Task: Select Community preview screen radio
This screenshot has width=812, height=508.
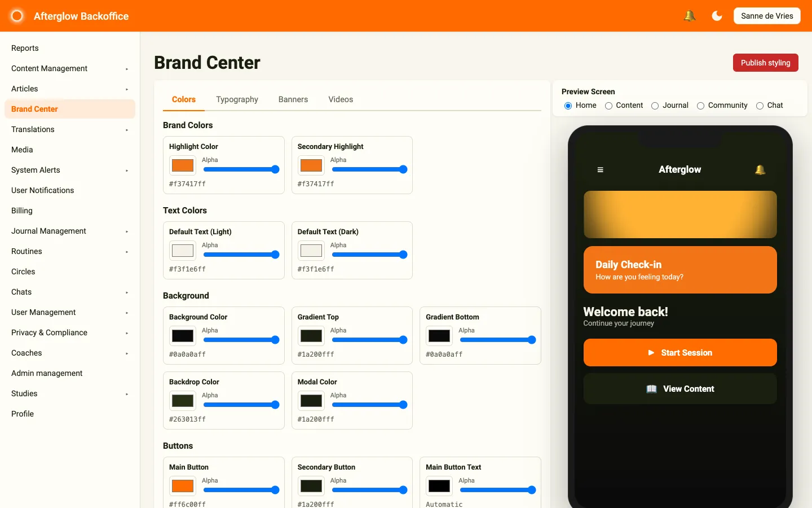Action: tap(700, 106)
